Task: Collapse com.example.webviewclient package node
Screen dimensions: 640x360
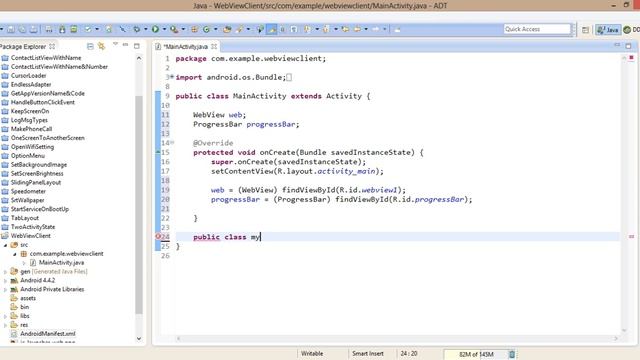Action: (15, 254)
